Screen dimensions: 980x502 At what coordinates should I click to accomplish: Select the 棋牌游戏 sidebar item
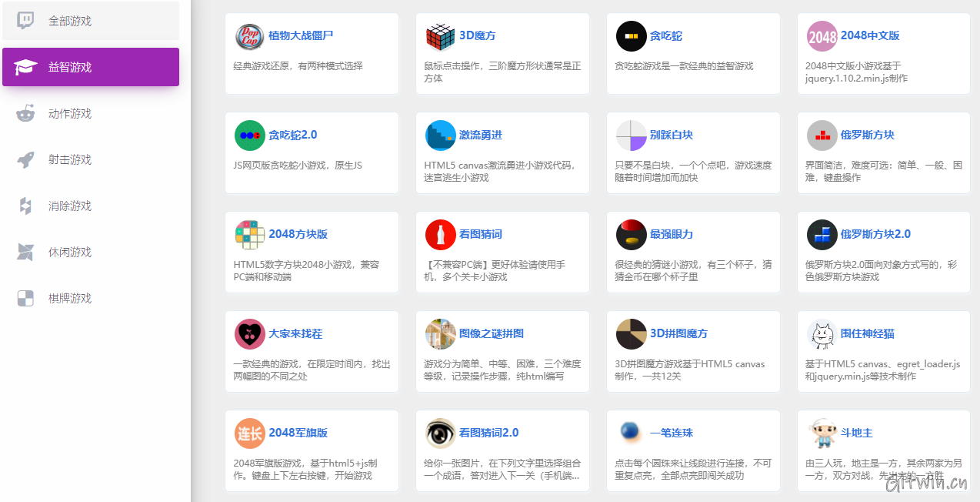[x=70, y=298]
